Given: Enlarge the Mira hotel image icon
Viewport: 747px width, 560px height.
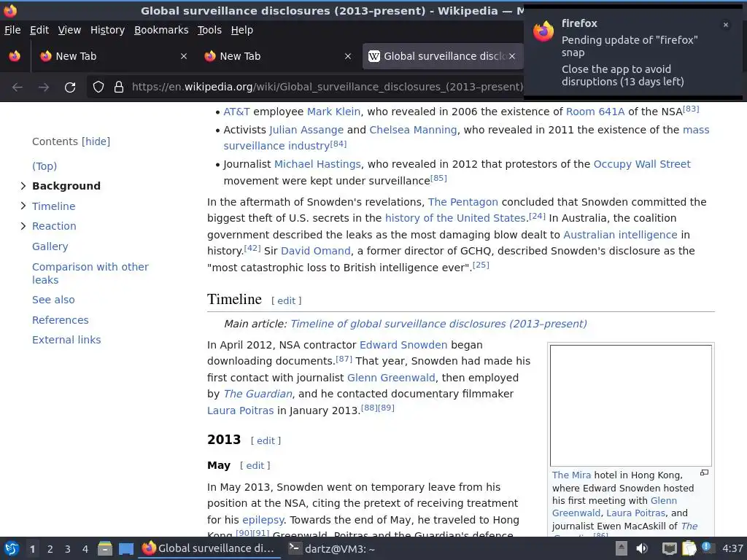Looking at the screenshot, I should [x=704, y=472].
